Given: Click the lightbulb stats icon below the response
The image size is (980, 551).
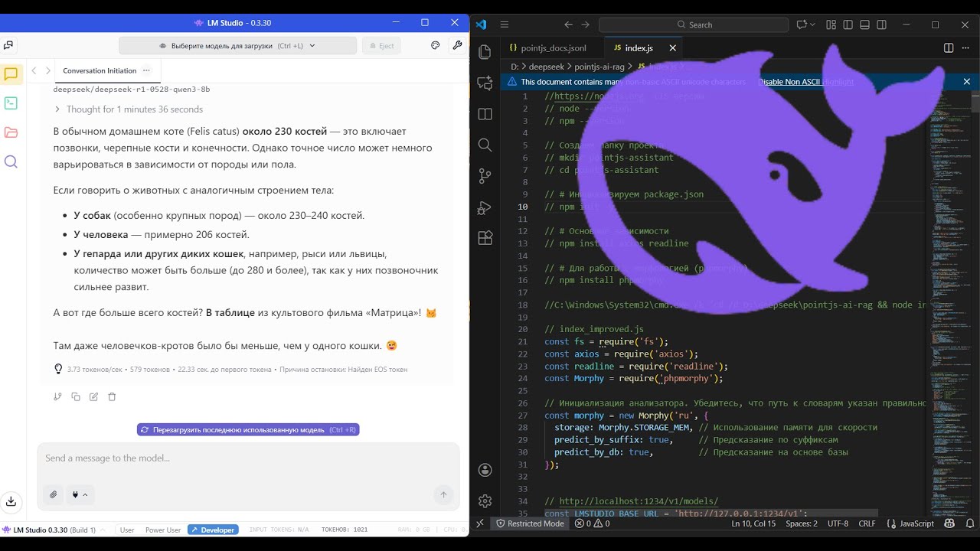Looking at the screenshot, I should coord(57,369).
